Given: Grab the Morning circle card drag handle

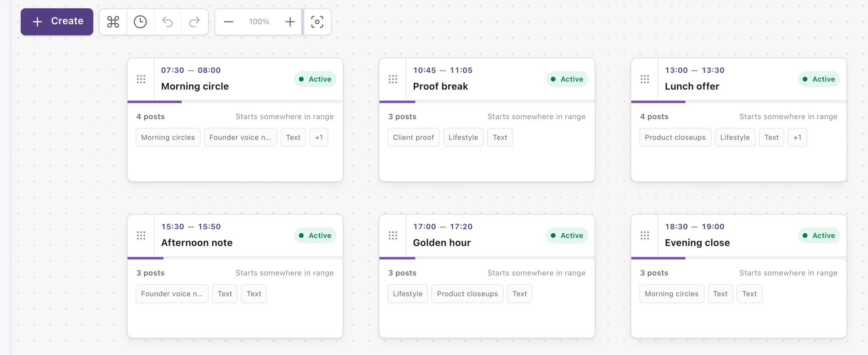Looking at the screenshot, I should pyautogui.click(x=141, y=79).
